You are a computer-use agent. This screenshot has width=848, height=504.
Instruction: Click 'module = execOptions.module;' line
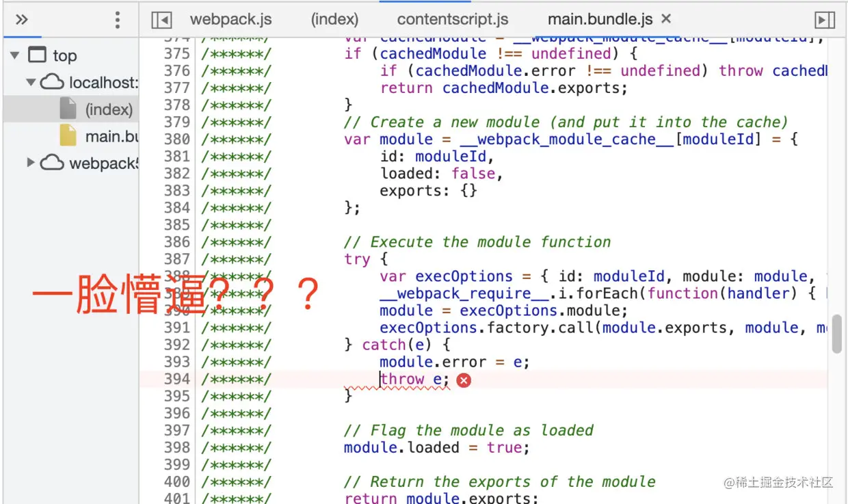[504, 310]
